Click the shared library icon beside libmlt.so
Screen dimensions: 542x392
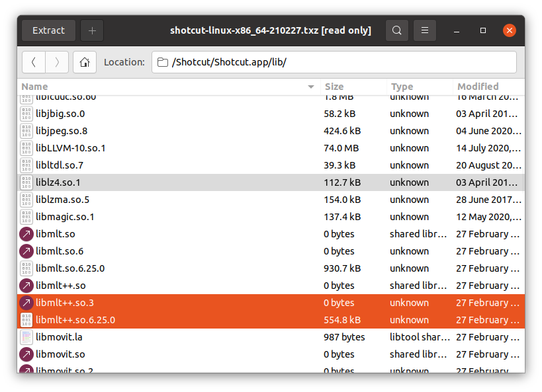[x=24, y=234]
